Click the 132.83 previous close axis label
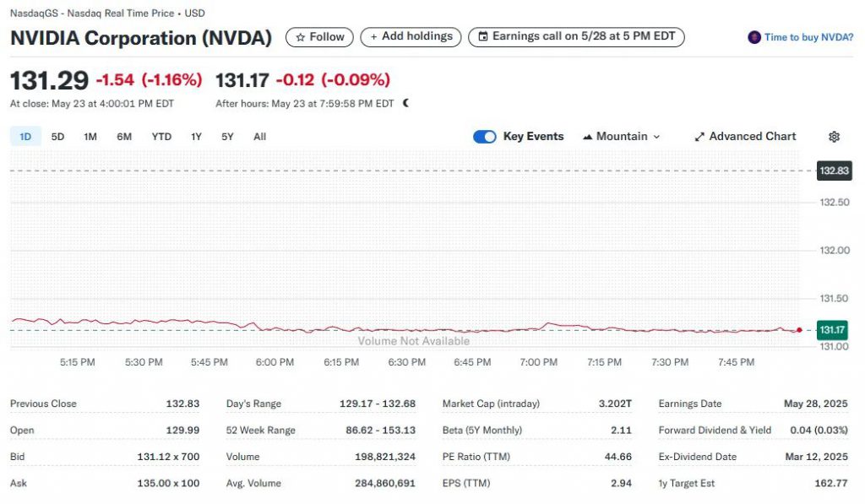 pyautogui.click(x=834, y=171)
